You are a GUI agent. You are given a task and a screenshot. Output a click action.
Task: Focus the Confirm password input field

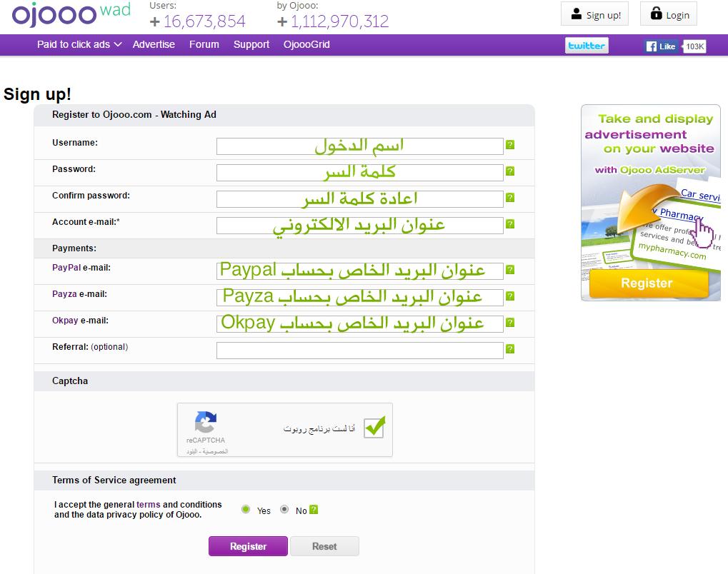[360, 199]
